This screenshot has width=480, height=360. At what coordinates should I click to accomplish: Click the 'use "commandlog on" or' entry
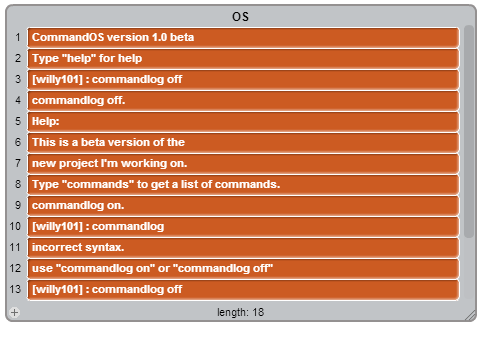(243, 268)
